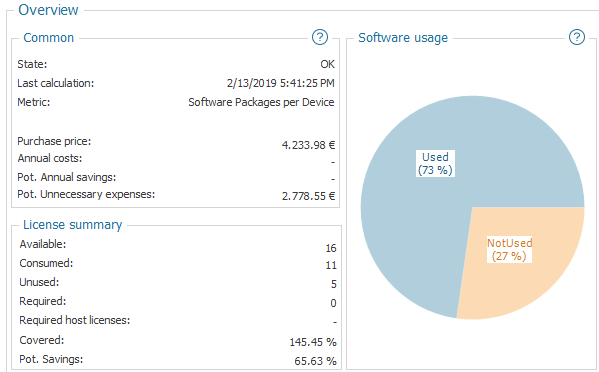Screen dimensions: 599x372
Task: Open help icon in Software usage section
Action: (576, 37)
